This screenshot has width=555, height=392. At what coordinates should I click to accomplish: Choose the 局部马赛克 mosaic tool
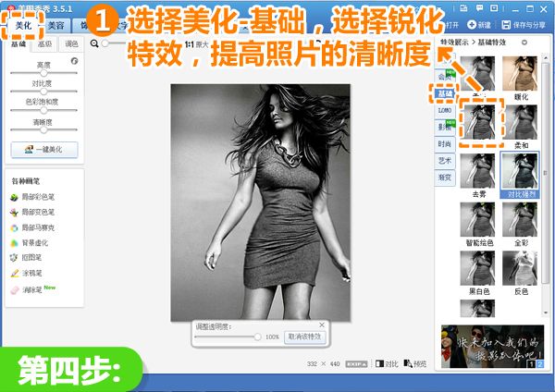32,227
